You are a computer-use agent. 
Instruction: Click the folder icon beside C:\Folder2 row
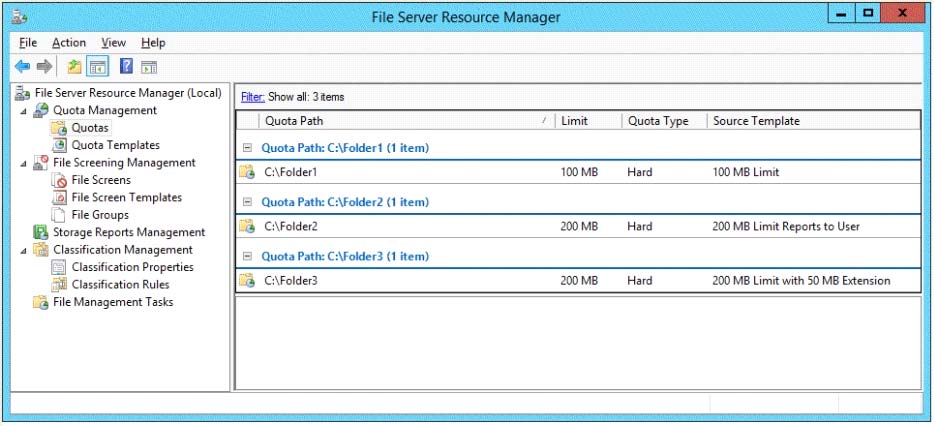click(x=247, y=226)
